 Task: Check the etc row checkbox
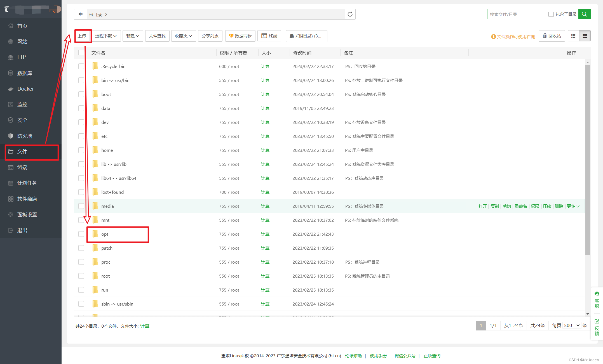click(x=81, y=136)
